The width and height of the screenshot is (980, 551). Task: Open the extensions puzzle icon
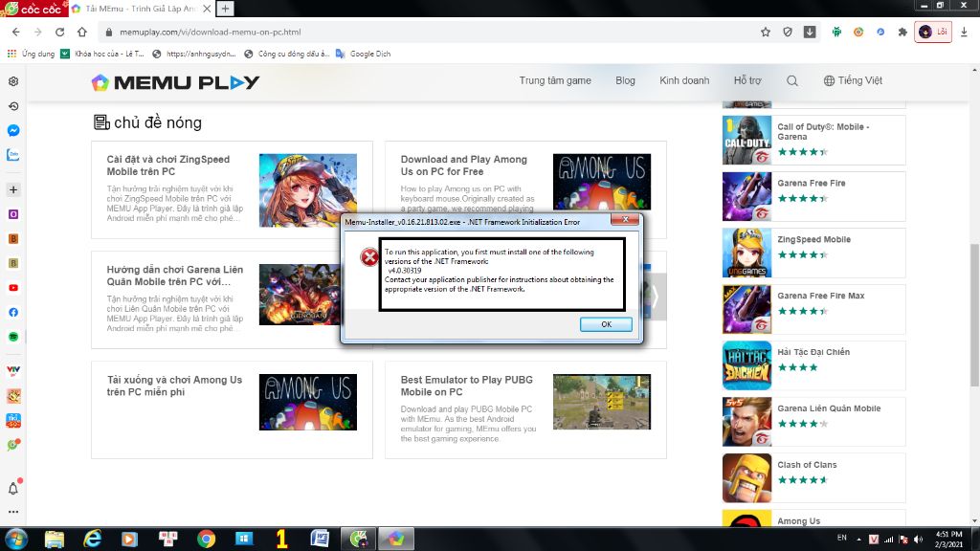tap(902, 32)
